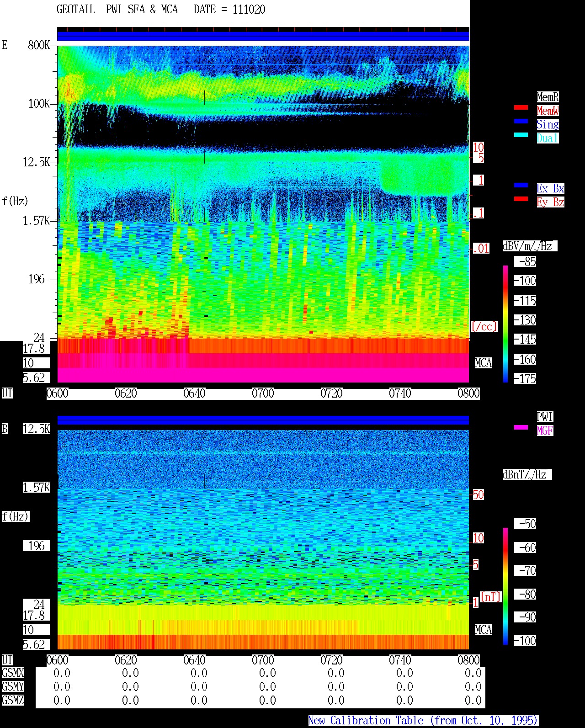Click the dBV/m/√Hz color scale bar
The height and width of the screenshot is (728, 585).
[x=505, y=324]
